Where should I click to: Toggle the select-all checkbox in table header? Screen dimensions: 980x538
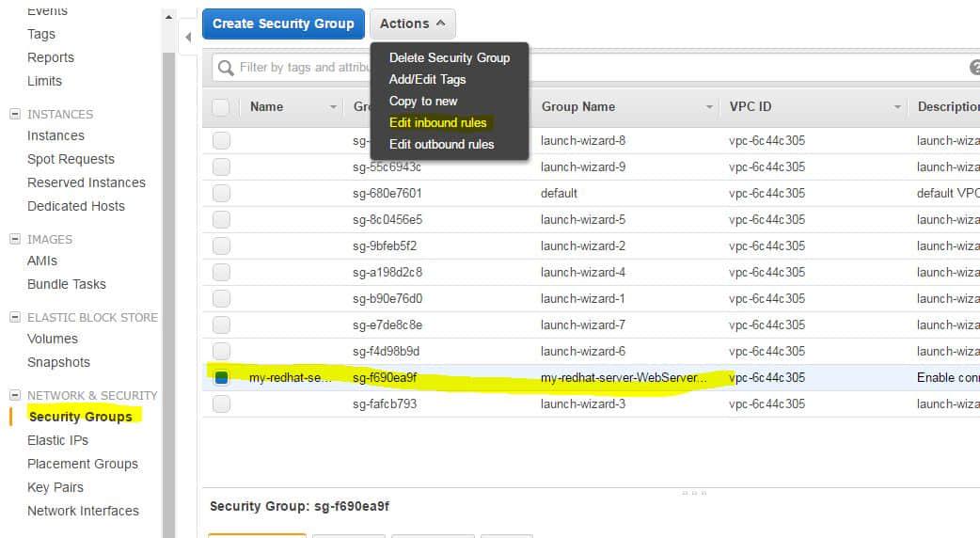pyautogui.click(x=221, y=107)
